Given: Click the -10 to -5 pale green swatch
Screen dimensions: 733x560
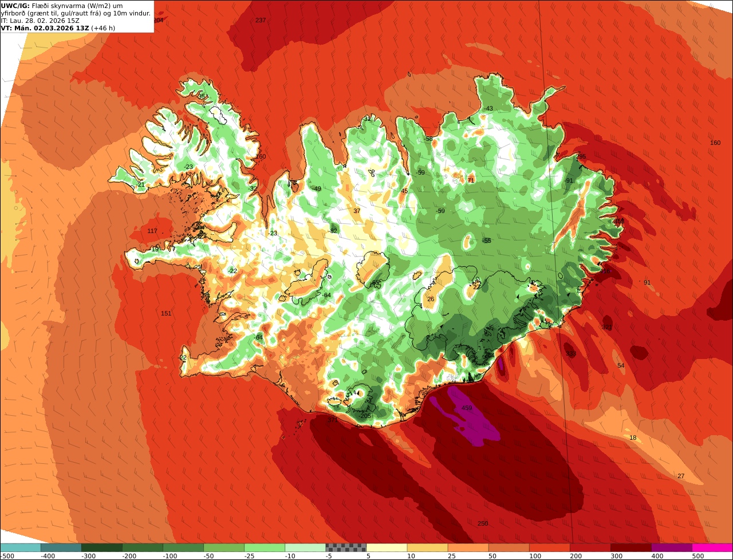Looking at the screenshot, I should 305,547.
